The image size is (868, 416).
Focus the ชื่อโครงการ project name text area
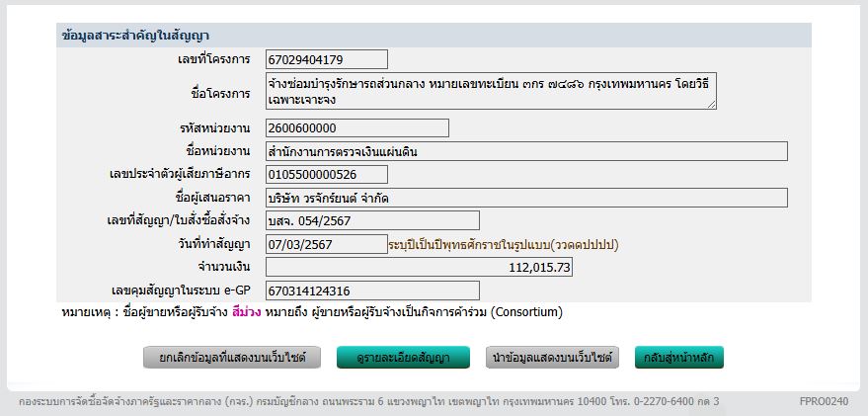(490, 91)
